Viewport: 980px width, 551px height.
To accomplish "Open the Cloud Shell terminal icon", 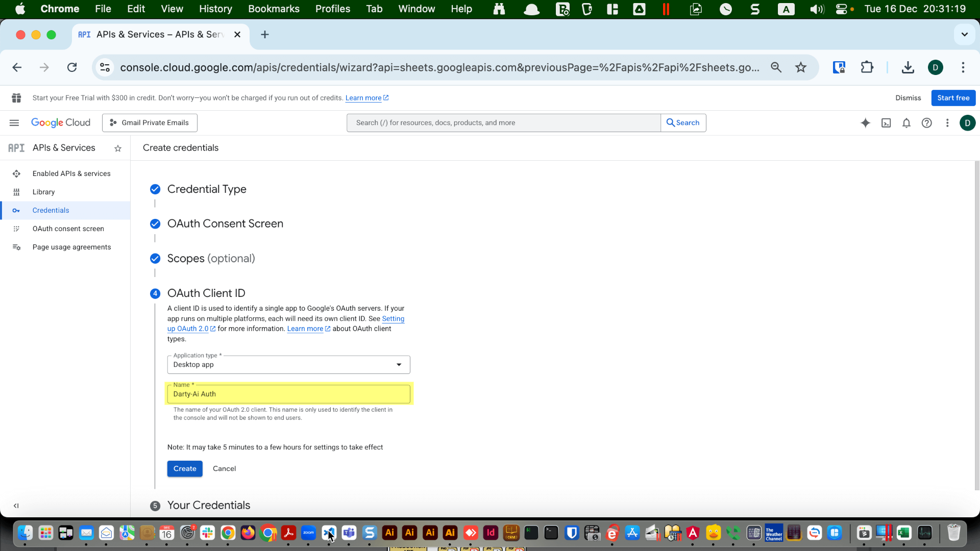I will click(x=887, y=122).
